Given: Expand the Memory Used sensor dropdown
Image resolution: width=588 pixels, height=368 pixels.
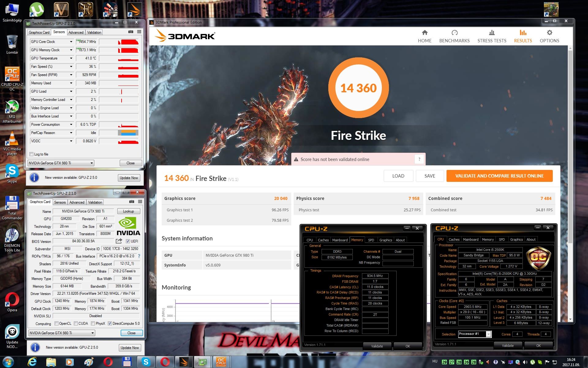Looking at the screenshot, I should point(71,83).
